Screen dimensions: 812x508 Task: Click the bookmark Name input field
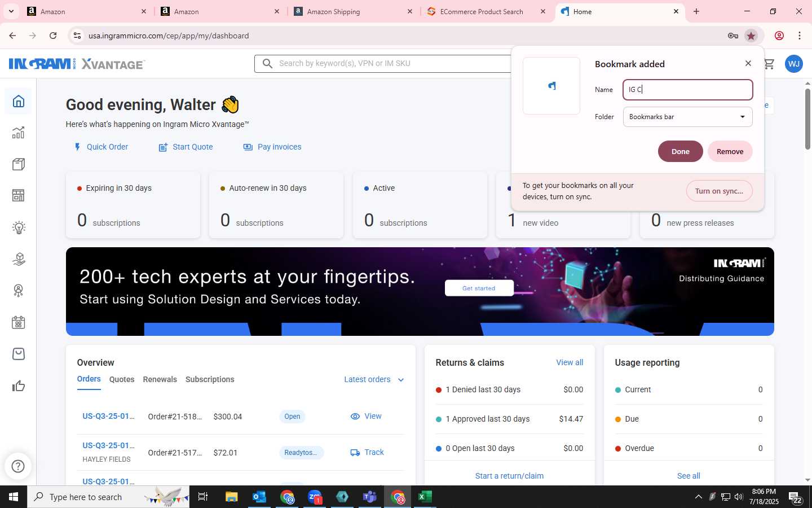pos(687,90)
